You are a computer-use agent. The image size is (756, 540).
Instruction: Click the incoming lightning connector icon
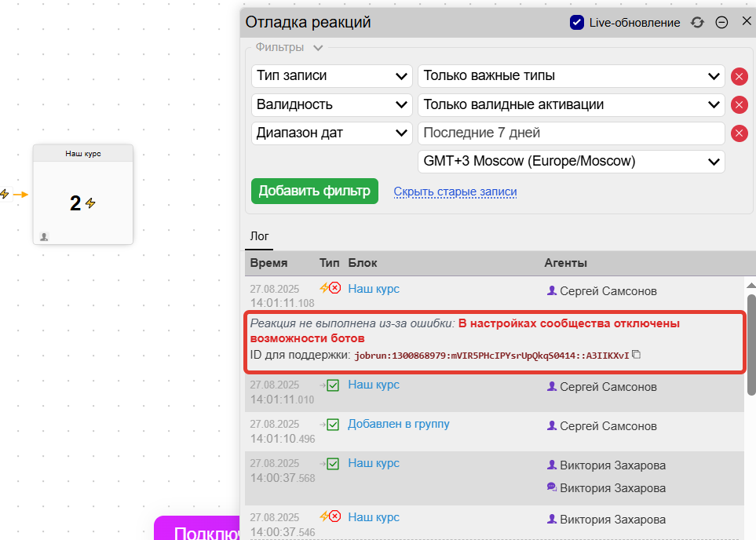(x=5, y=194)
